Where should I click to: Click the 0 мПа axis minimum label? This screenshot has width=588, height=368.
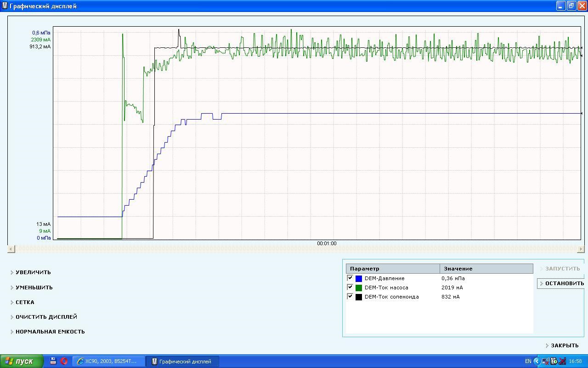tap(44, 238)
